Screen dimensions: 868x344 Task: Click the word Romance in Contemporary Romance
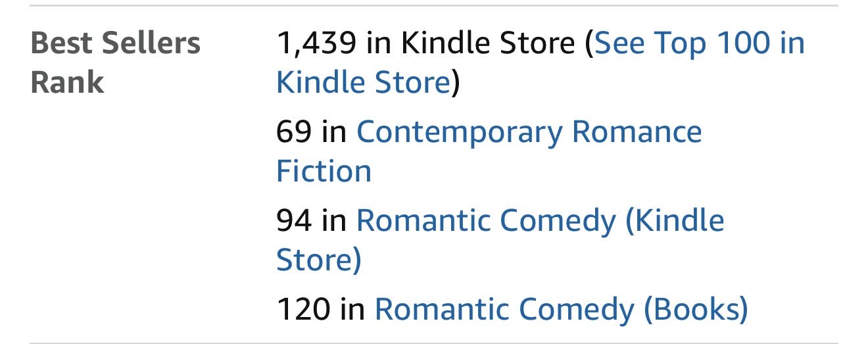coord(637,132)
